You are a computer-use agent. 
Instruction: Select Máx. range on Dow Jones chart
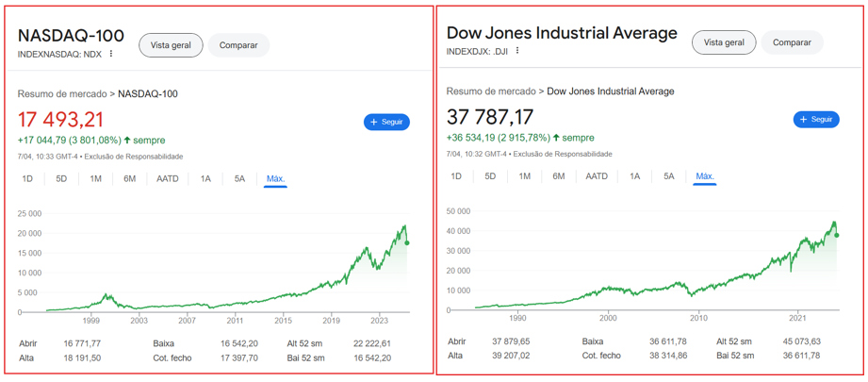coord(705,176)
